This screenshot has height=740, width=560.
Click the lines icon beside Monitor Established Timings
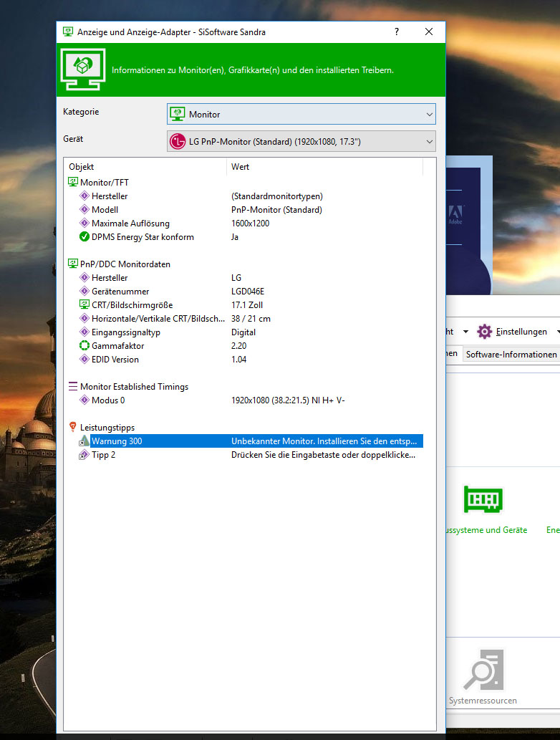tap(72, 387)
